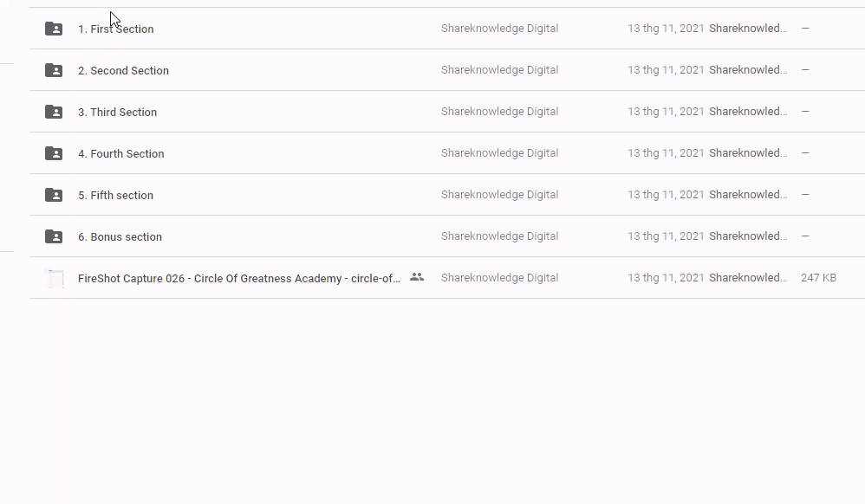Viewport: 865px width, 504px height.
Task: Click the date 13 thg 11, 2021 in Third Section row
Action: pos(666,112)
